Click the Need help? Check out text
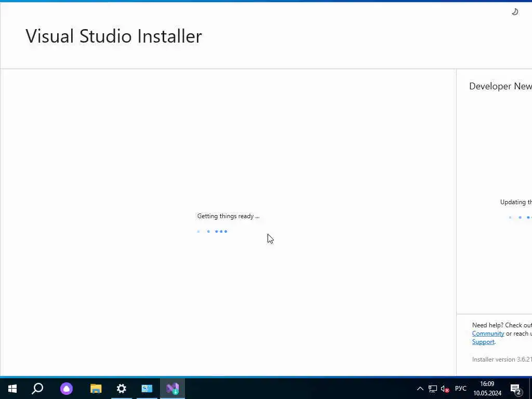The width and height of the screenshot is (532, 399). coord(502,325)
